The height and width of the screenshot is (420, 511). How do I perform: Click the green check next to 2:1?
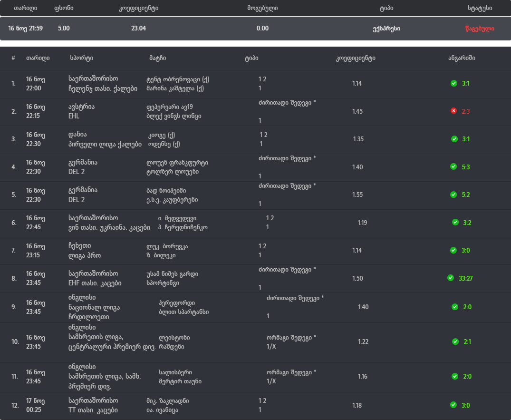(455, 342)
